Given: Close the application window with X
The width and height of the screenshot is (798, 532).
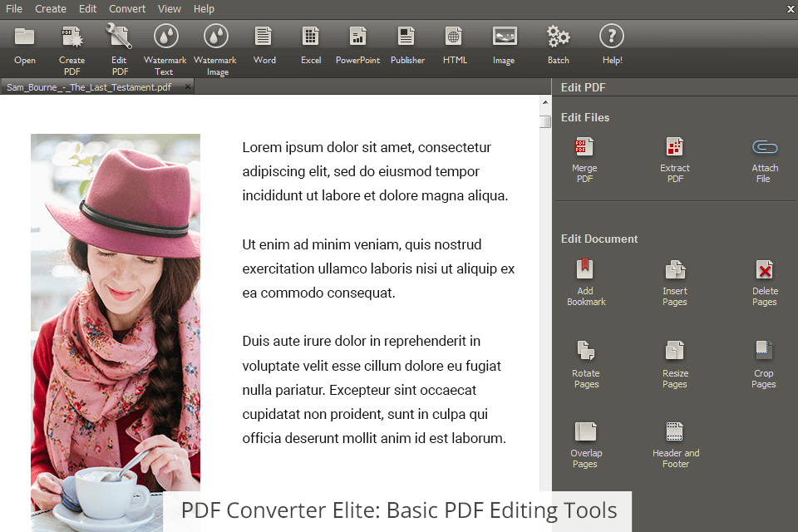Looking at the screenshot, I should tap(791, 8).
